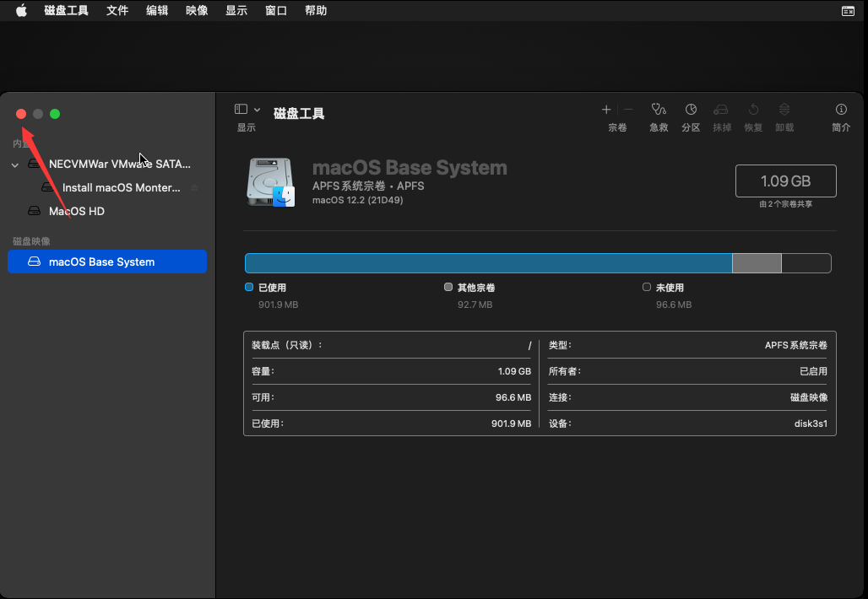Open the 文件 menu

pos(117,10)
